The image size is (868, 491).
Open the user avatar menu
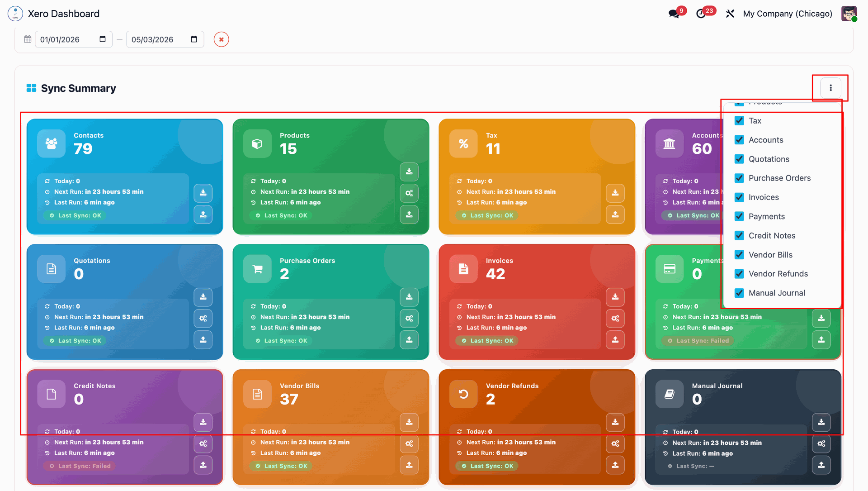tap(849, 14)
